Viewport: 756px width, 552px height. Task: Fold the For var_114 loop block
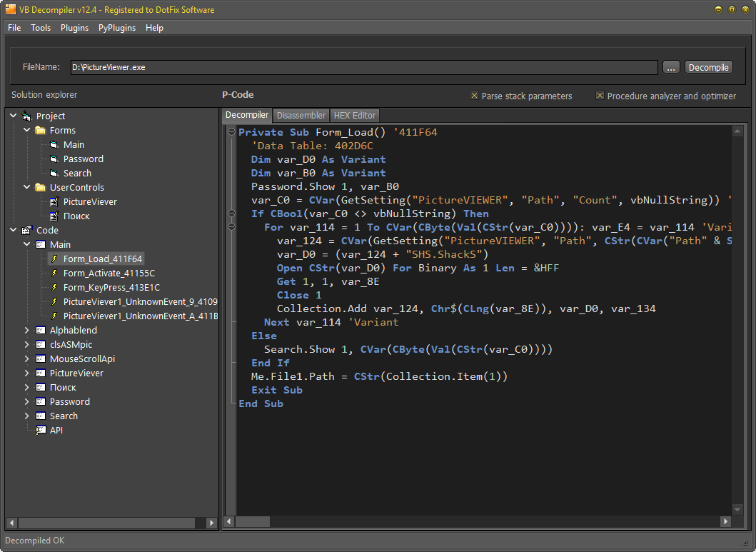(x=231, y=226)
